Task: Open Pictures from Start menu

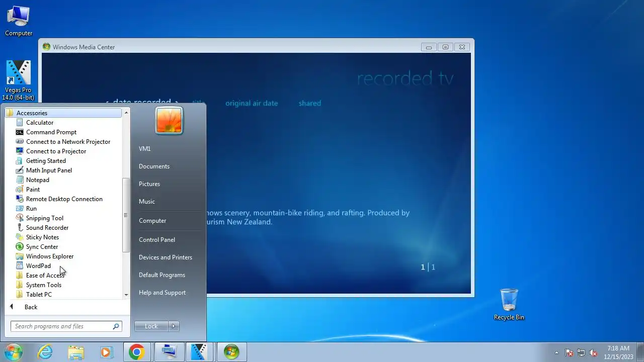Action: (x=149, y=184)
